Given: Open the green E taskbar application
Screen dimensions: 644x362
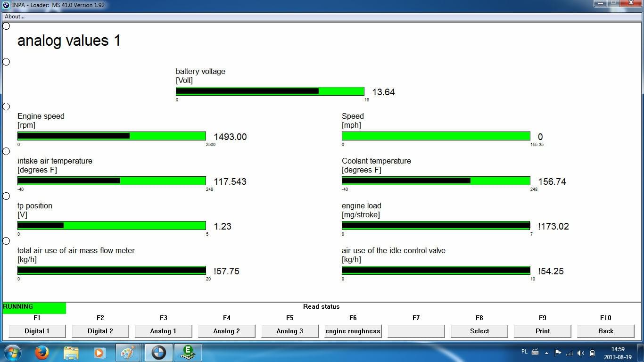Looking at the screenshot, I should (188, 353).
